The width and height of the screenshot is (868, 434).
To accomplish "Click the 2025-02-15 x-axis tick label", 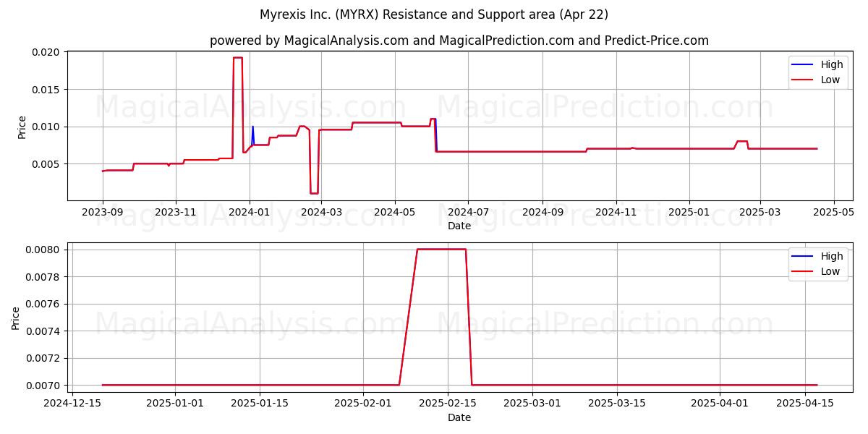I will (447, 404).
